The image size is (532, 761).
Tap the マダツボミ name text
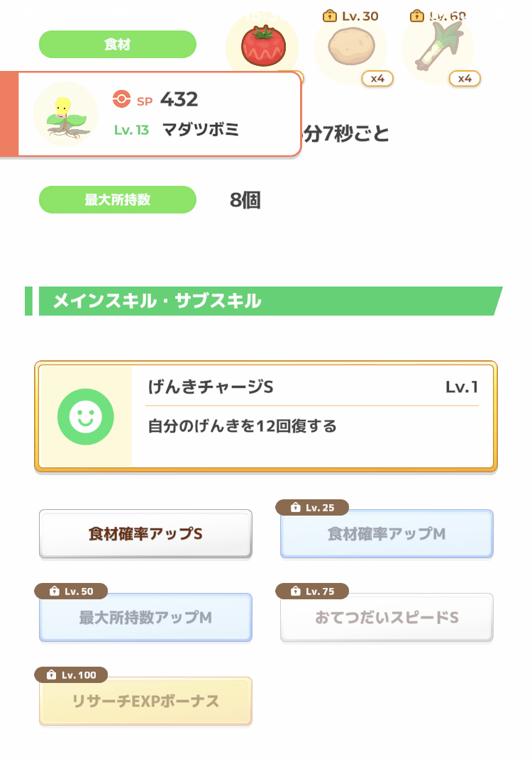coord(201,130)
